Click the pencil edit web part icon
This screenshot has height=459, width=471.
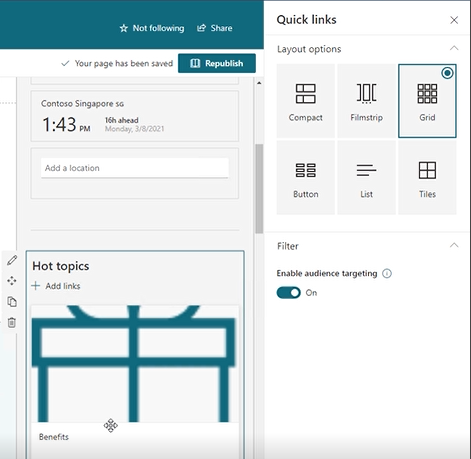tap(12, 260)
